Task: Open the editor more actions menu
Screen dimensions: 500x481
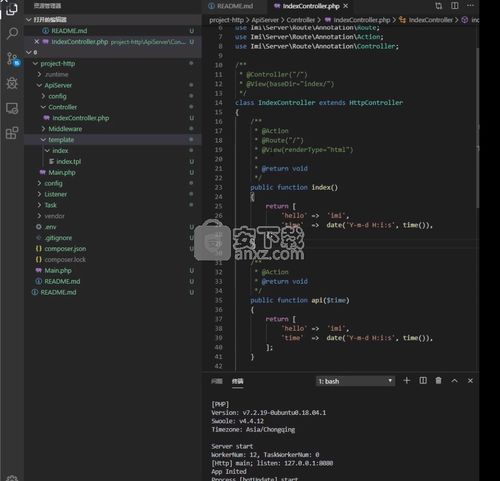Action: tap(470, 6)
